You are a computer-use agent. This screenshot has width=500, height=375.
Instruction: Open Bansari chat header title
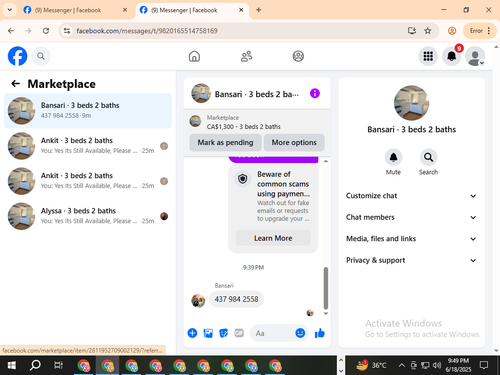pyautogui.click(x=257, y=94)
